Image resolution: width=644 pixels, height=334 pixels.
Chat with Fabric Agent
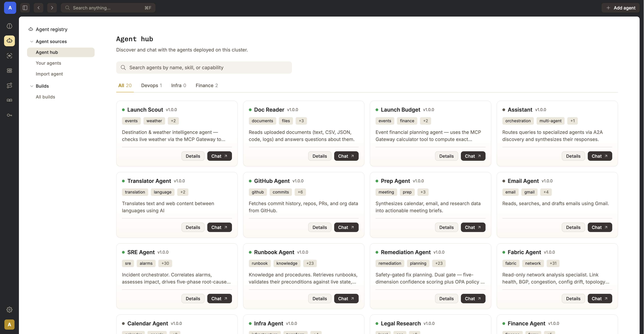[600, 299]
